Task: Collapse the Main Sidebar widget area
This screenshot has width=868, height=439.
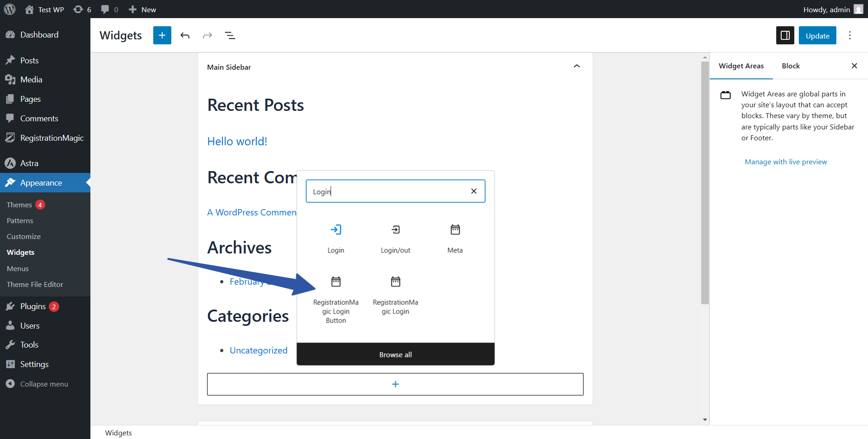Action: (576, 67)
